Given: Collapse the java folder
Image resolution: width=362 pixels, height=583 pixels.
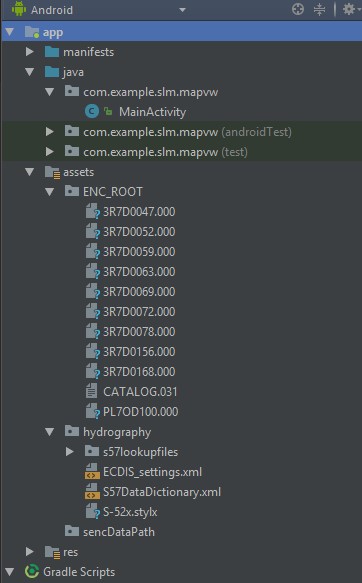Looking at the screenshot, I should pos(30,72).
